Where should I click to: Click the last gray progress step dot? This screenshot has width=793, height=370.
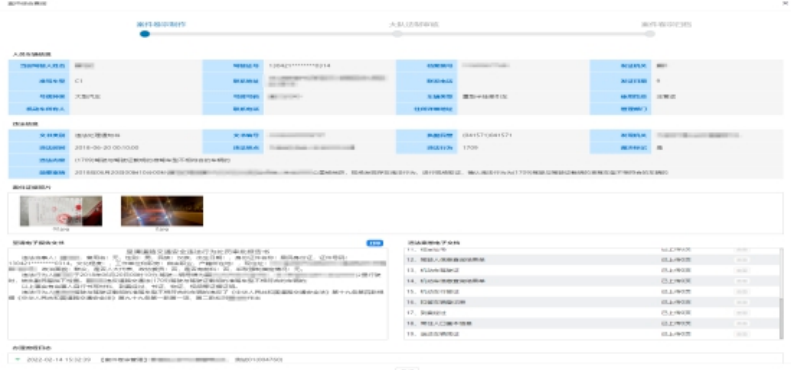650,34
